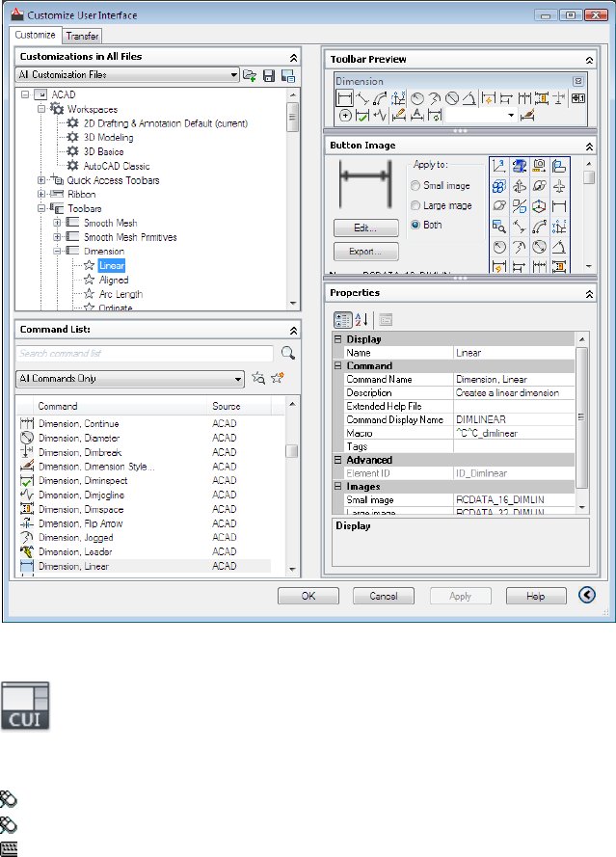Select the Dimension, Flip Arrow command row
Image resolution: width=616 pixels, height=857 pixels.
point(145,523)
